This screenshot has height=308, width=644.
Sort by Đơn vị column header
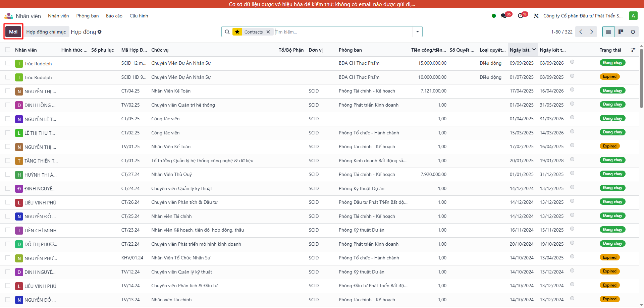pos(316,50)
